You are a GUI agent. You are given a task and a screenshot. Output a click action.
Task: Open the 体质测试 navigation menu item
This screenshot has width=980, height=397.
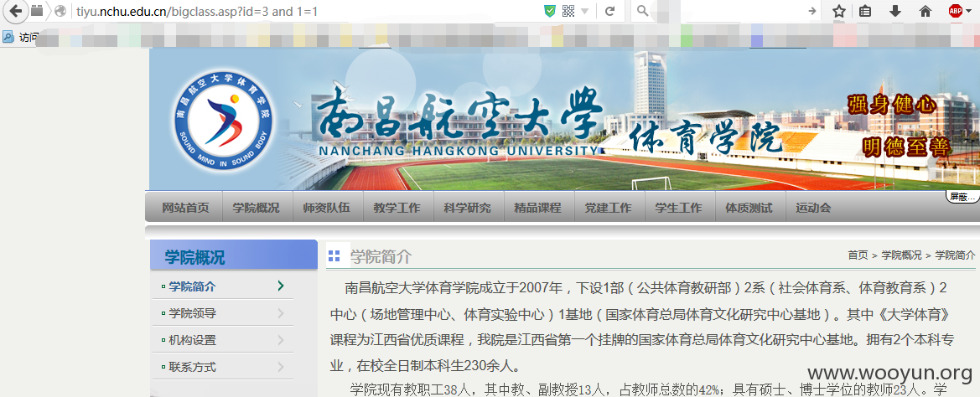[x=749, y=208]
